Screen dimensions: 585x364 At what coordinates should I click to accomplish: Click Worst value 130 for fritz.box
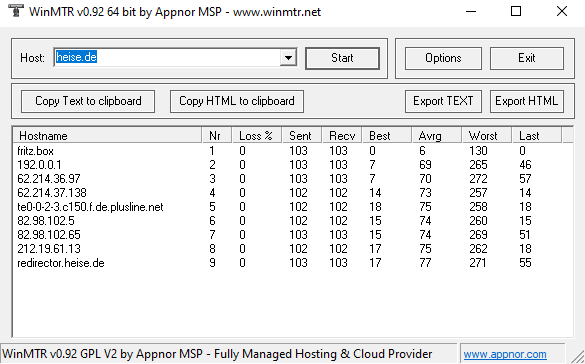(x=478, y=151)
